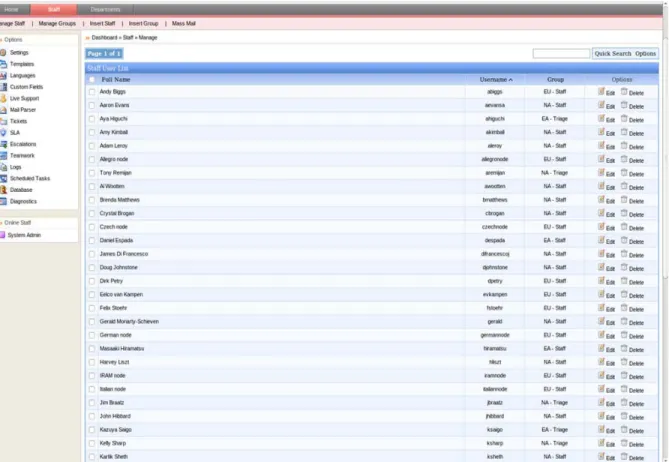Image resolution: width=669 pixels, height=462 pixels.
Task: Click the Quick Search button
Action: click(613, 54)
